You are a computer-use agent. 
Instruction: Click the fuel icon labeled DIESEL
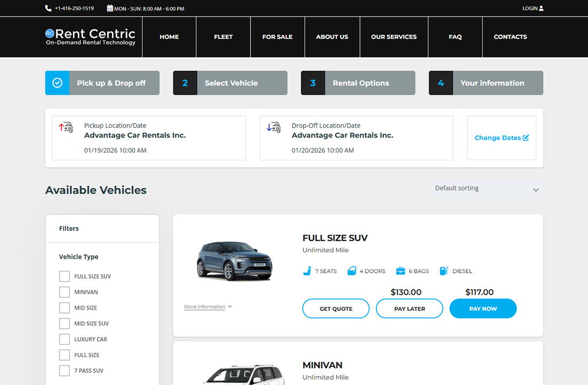(444, 271)
